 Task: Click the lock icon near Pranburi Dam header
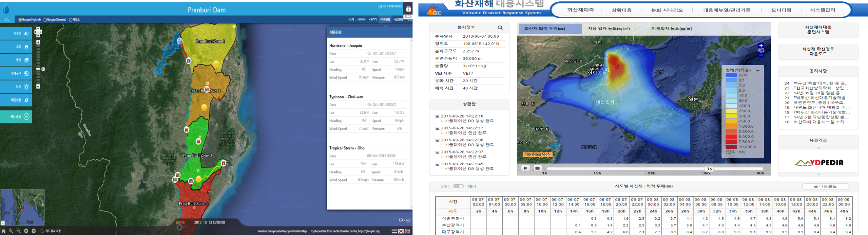408,9
